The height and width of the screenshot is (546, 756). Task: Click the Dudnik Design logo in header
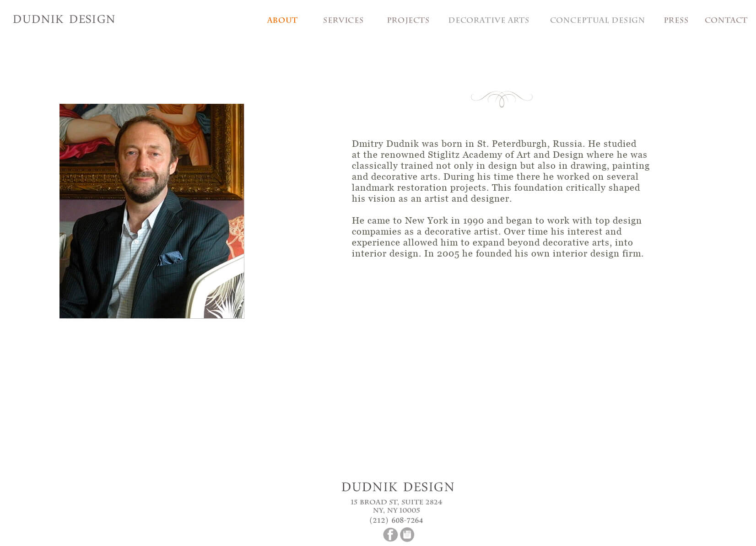click(x=64, y=19)
